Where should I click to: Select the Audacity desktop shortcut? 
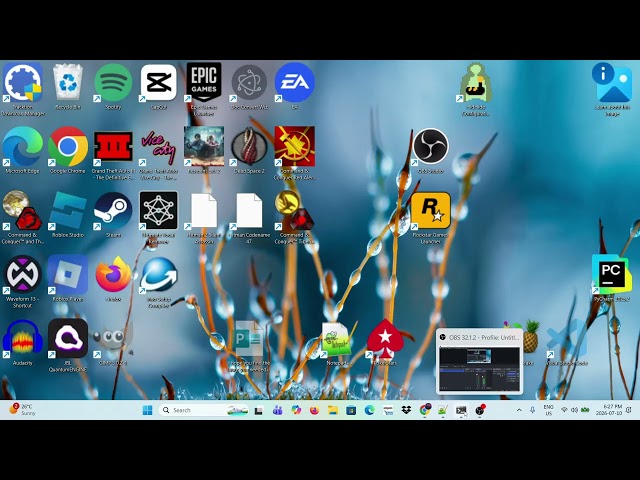(x=22, y=339)
